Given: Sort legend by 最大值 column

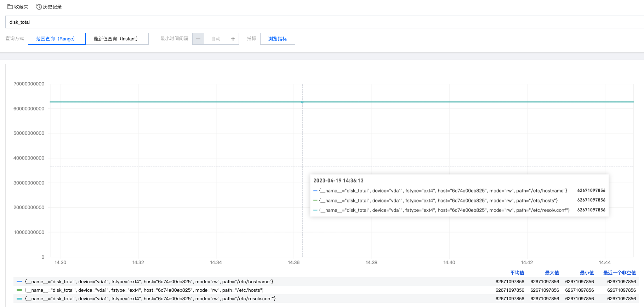Looking at the screenshot, I should click(x=552, y=273).
